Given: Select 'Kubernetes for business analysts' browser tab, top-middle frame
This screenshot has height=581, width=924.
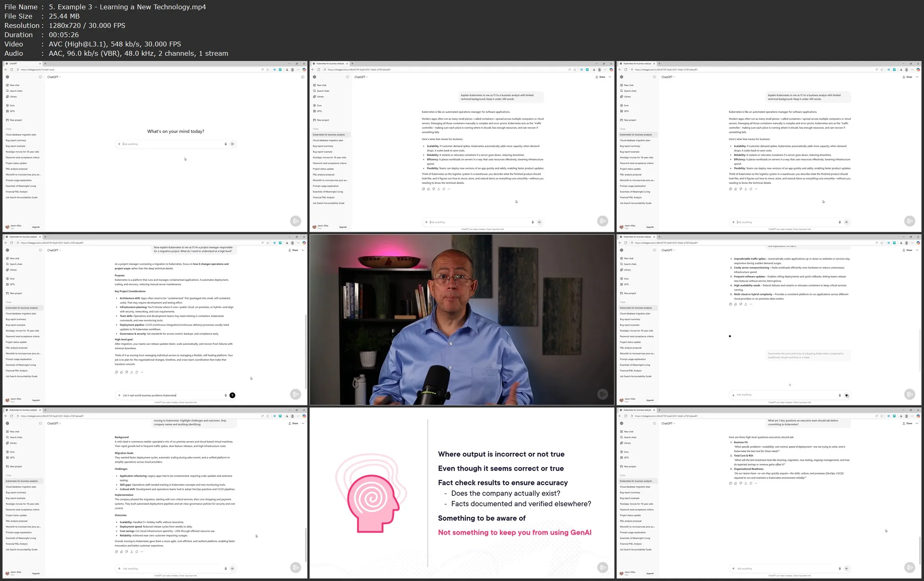Looking at the screenshot, I should coord(330,64).
